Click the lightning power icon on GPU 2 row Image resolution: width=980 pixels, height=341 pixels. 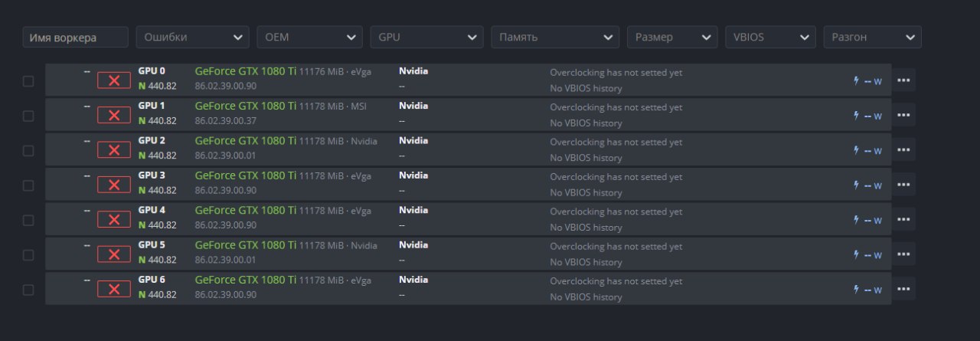(x=857, y=150)
